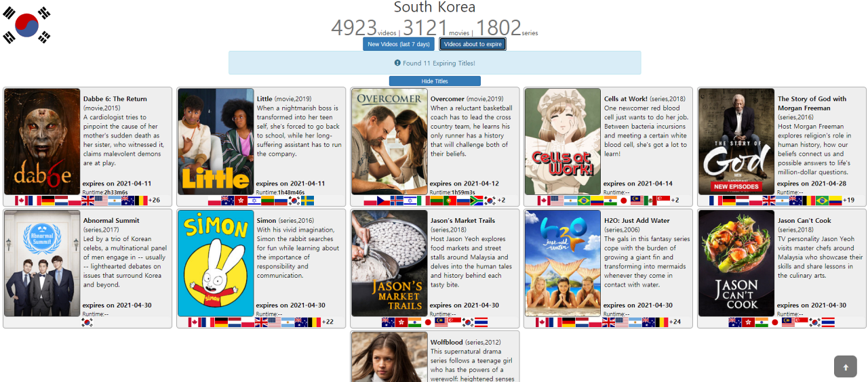Expand the +19 countries under The Story of God
The width and height of the screenshot is (868, 382).
click(x=848, y=200)
